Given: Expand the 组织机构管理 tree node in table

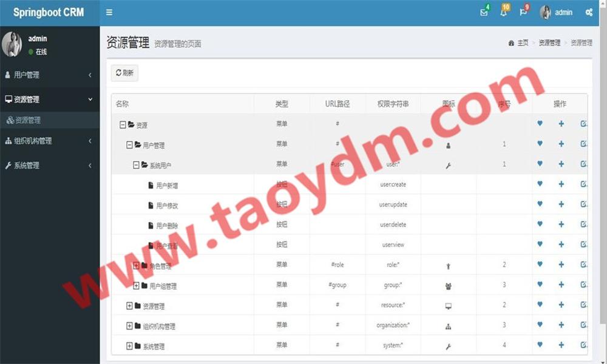Looking at the screenshot, I should pos(129,326).
